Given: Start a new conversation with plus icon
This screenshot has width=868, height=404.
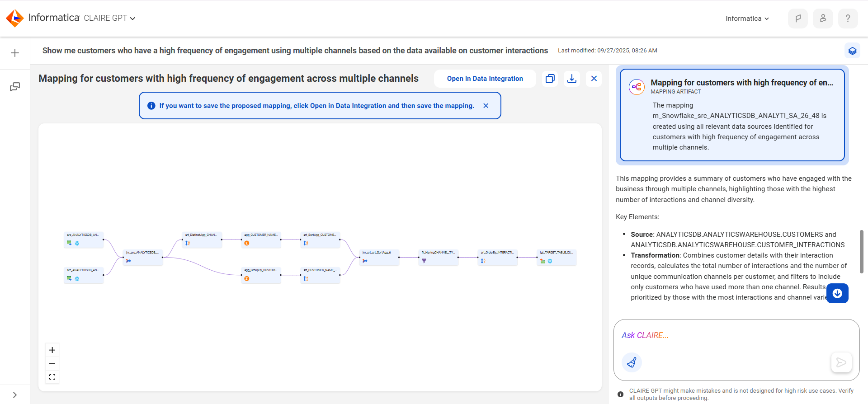Looking at the screenshot, I should [x=15, y=53].
